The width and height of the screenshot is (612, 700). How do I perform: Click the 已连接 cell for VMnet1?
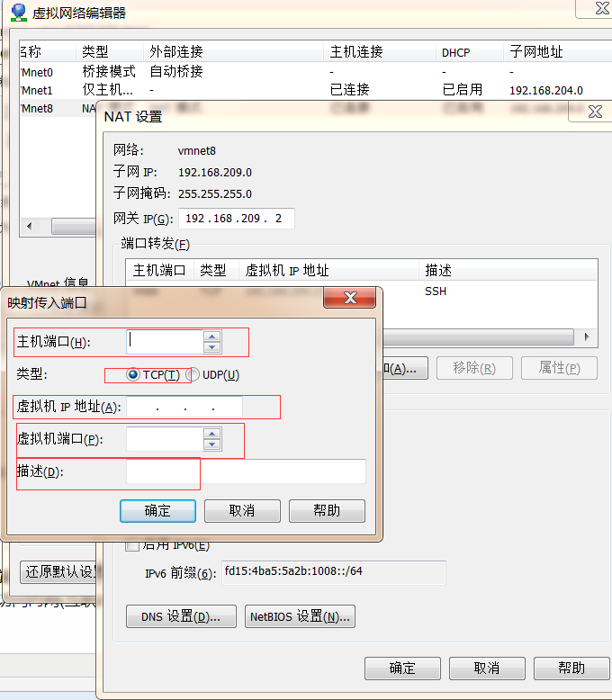click(x=350, y=90)
